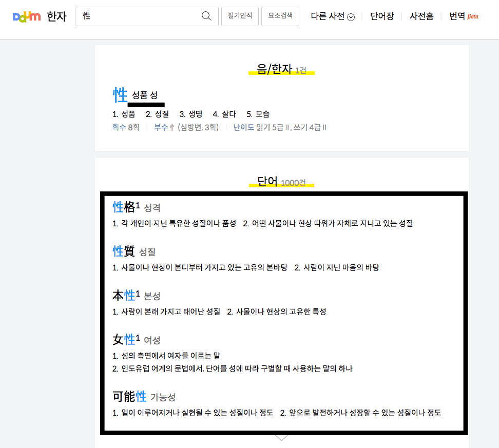
Task: Click meaning '3. 생명'
Action: (190, 114)
